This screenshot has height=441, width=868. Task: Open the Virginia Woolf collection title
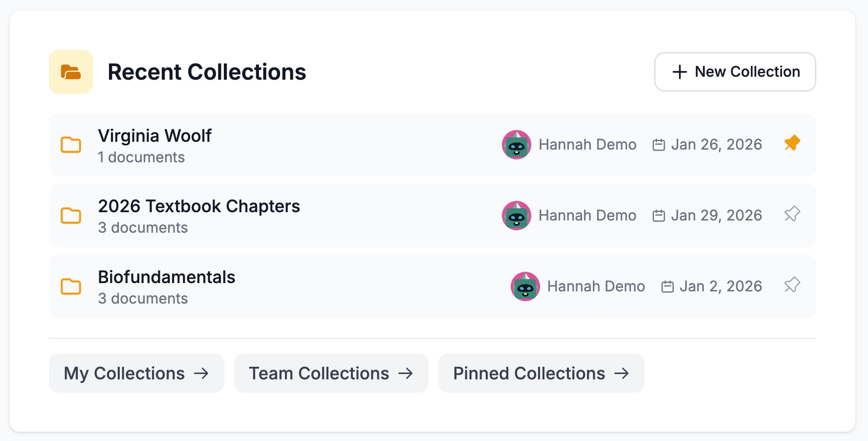tap(154, 135)
